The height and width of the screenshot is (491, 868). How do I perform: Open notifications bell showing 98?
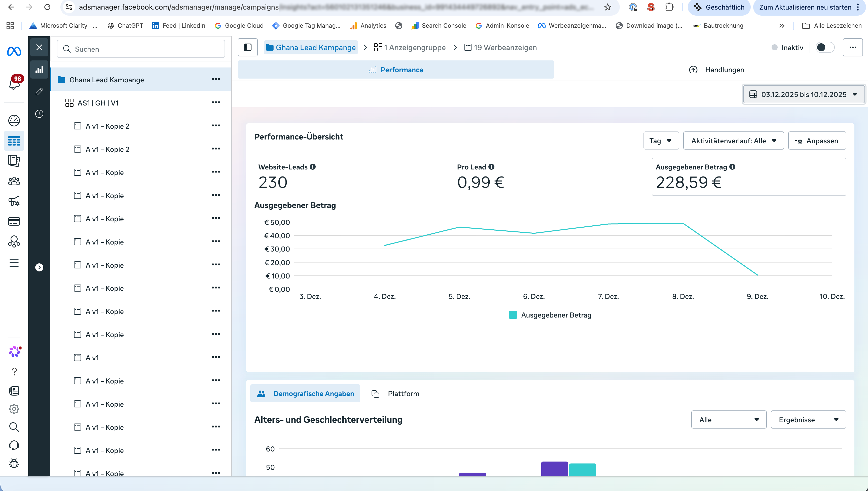15,83
